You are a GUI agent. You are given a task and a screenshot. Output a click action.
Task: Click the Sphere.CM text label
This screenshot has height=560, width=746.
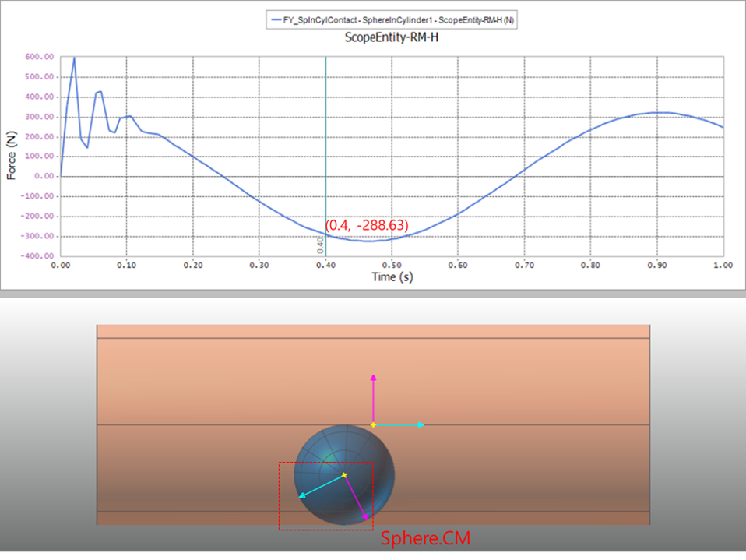pyautogui.click(x=426, y=537)
